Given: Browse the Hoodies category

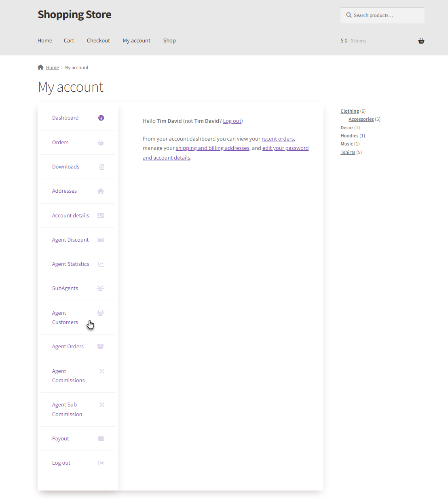Looking at the screenshot, I should point(349,136).
